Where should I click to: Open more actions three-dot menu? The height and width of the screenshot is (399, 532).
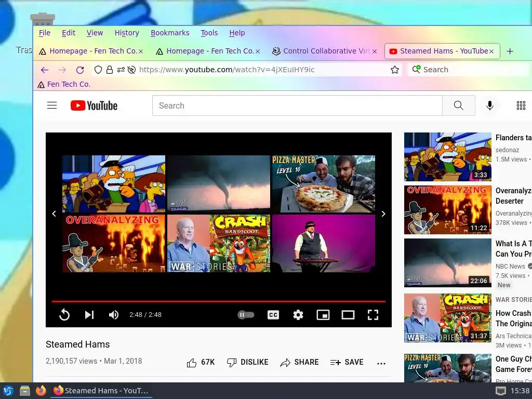click(381, 363)
